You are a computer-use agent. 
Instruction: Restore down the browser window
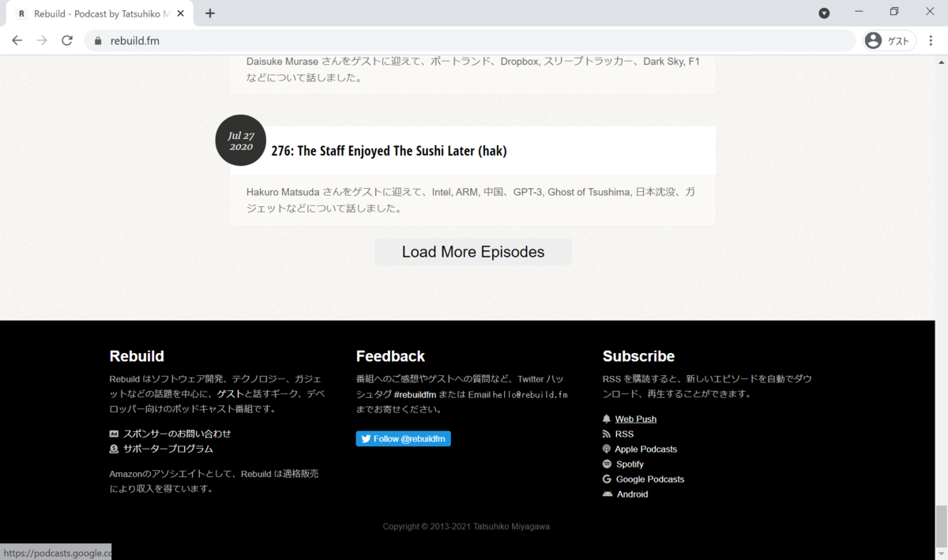[x=894, y=12]
